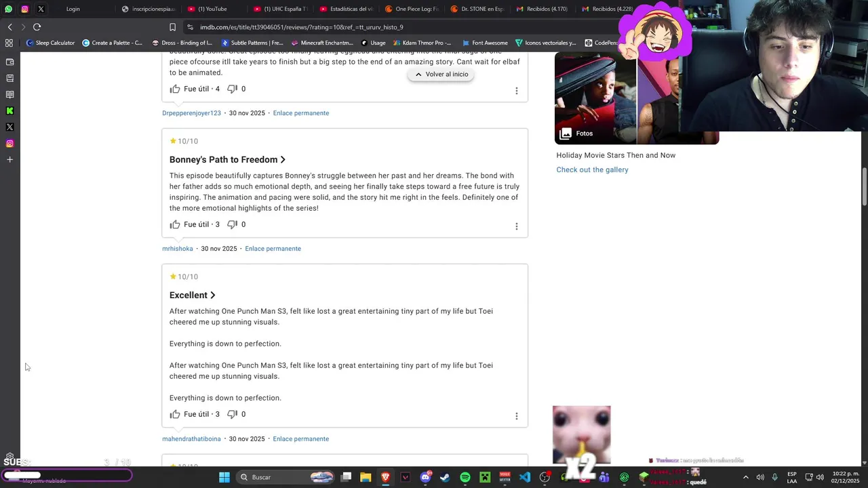Switch to the One Piece Log tab
This screenshot has height=488, width=868.
coord(412,9)
